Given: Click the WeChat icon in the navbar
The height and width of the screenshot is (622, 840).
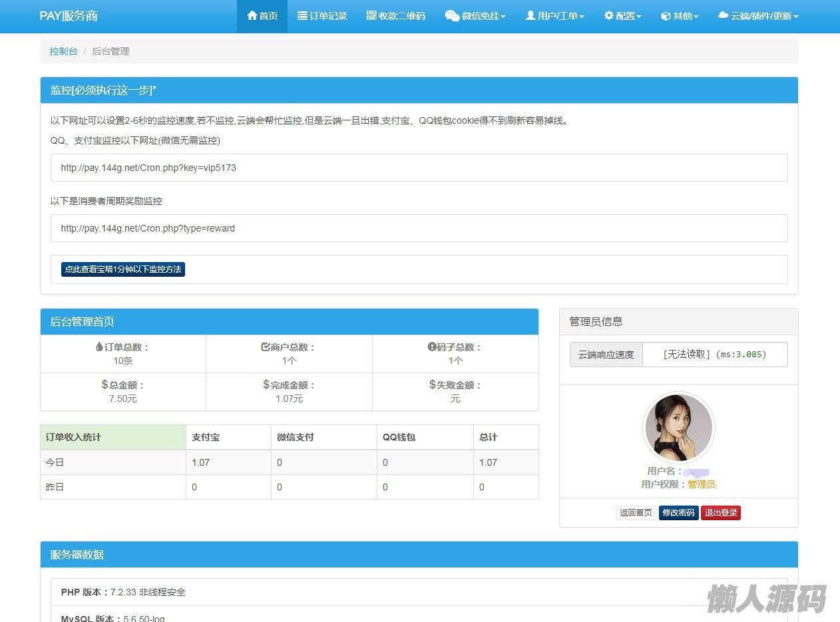Looking at the screenshot, I should click(x=452, y=16).
